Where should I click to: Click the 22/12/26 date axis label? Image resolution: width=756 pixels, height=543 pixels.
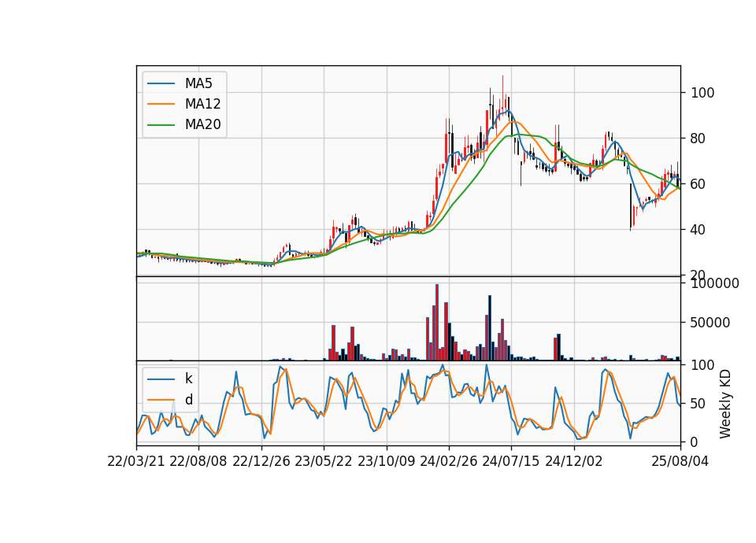tap(261, 461)
